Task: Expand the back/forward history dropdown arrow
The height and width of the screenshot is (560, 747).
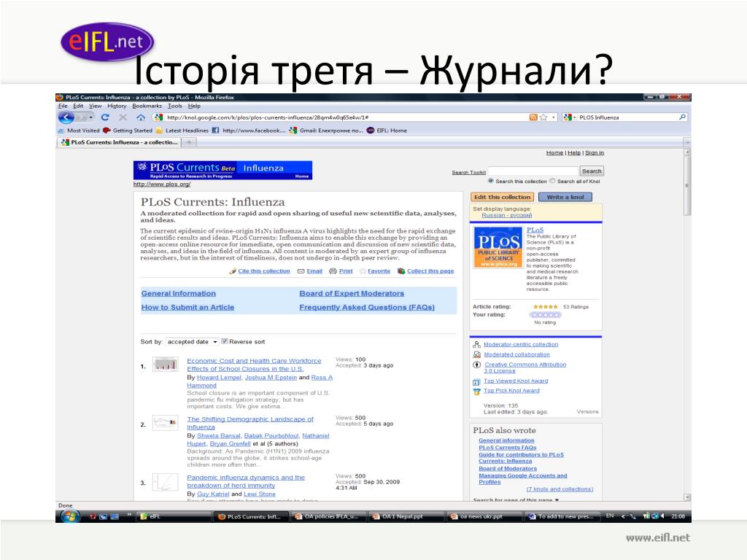Action: pos(91,117)
